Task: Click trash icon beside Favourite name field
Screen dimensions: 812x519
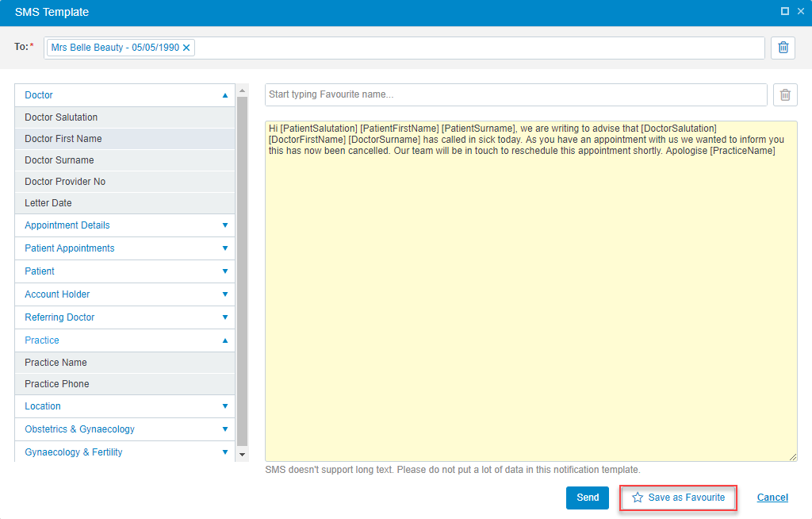Action: (785, 95)
